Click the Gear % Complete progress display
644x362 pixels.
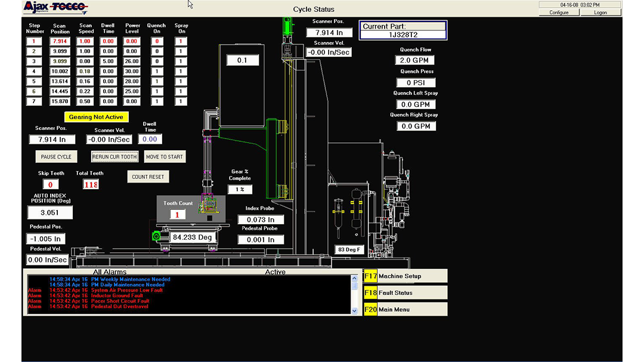pyautogui.click(x=241, y=189)
